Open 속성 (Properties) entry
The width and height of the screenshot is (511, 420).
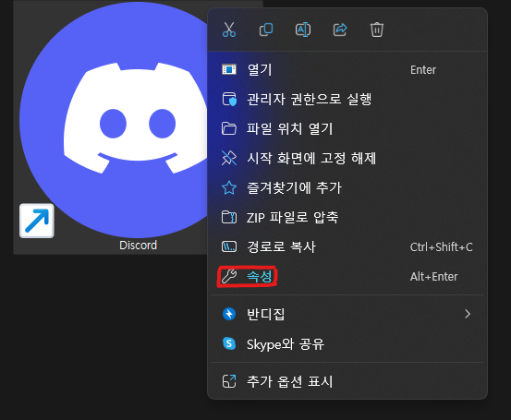347,276
